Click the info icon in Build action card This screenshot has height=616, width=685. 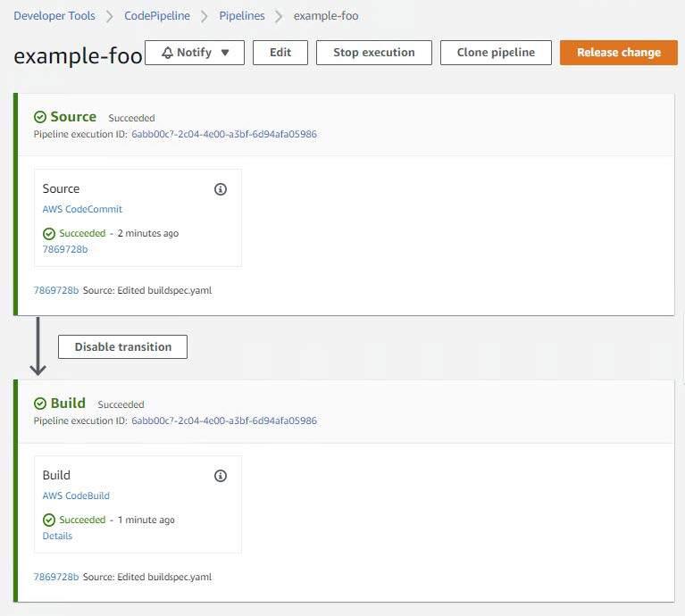[221, 476]
